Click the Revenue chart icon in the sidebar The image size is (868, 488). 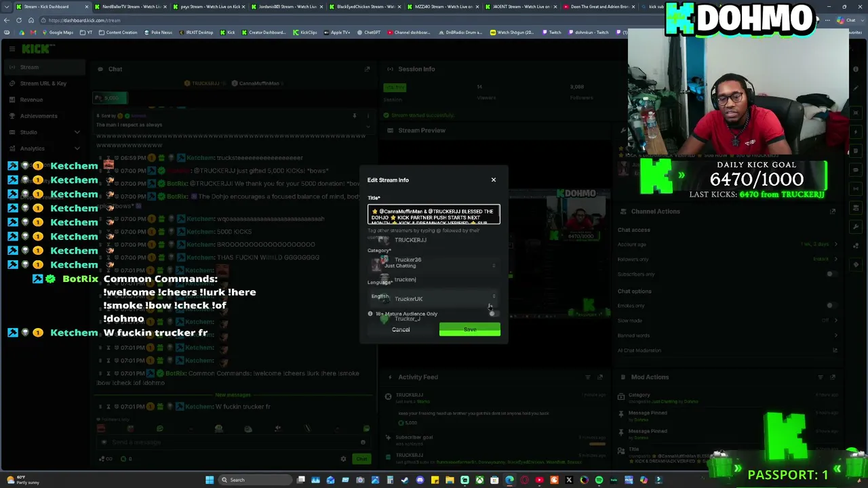point(12,100)
